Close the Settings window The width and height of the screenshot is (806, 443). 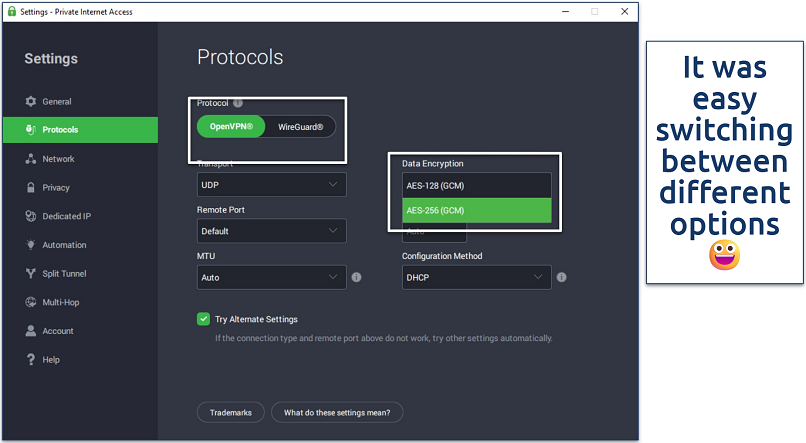[x=625, y=11]
